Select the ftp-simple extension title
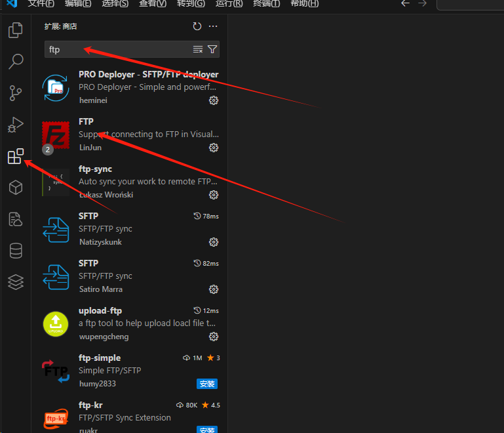504x433 pixels. [100, 358]
